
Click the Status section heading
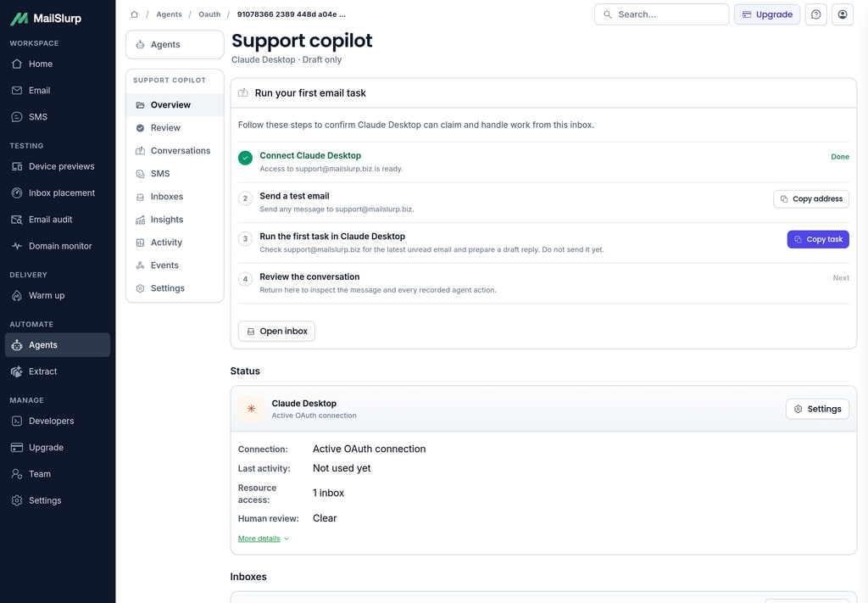click(x=245, y=371)
